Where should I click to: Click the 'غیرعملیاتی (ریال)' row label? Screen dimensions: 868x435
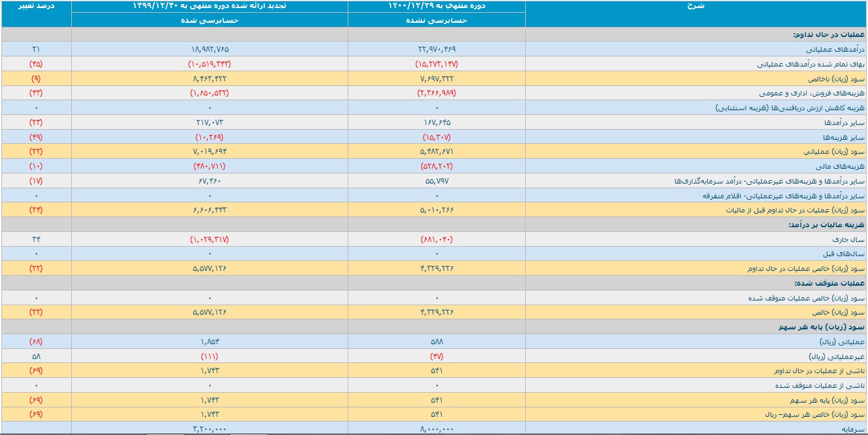click(x=836, y=356)
